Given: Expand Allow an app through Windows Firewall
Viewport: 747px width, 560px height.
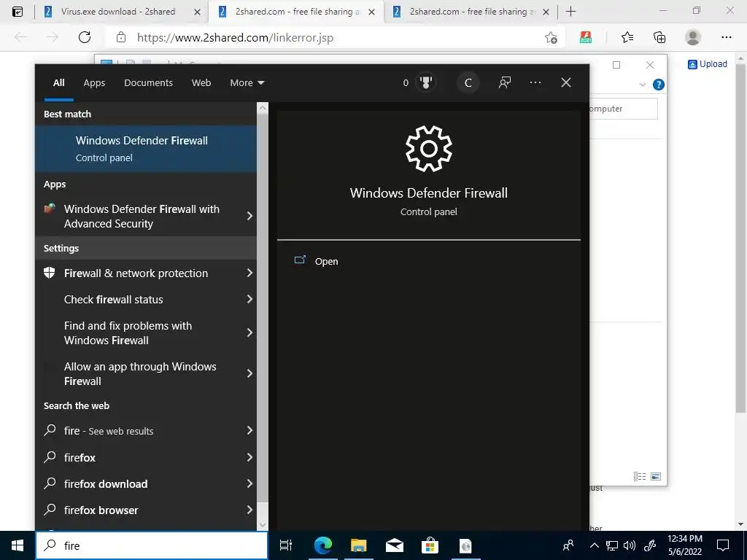Looking at the screenshot, I should click(x=249, y=373).
